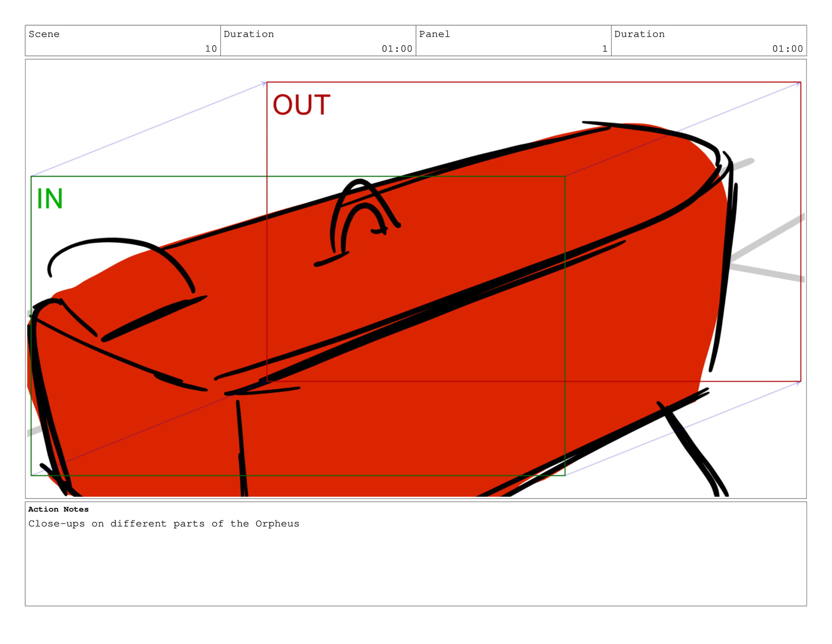Click the Scene label in header
832x644 pixels.
tap(44, 34)
